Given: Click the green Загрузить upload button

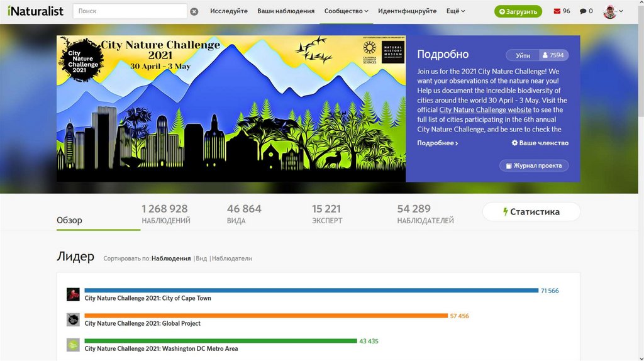Looking at the screenshot, I should 518,11.
